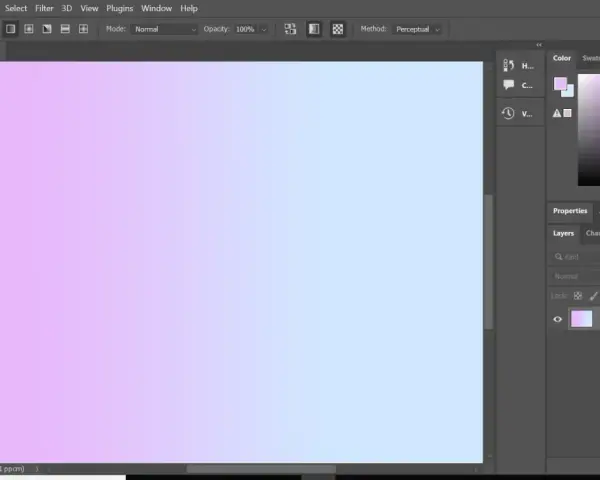Open the Version History panel icon

pyautogui.click(x=508, y=113)
